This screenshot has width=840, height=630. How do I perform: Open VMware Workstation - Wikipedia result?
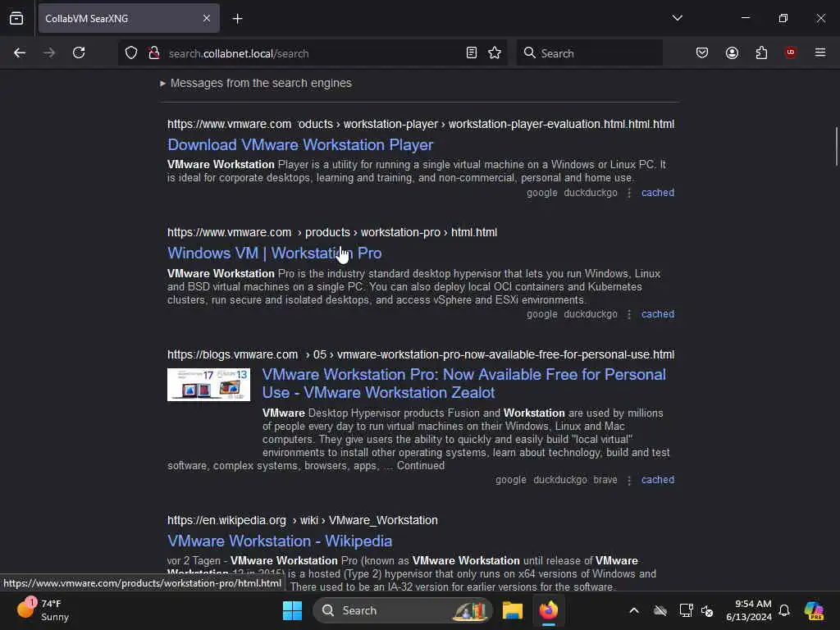point(280,541)
